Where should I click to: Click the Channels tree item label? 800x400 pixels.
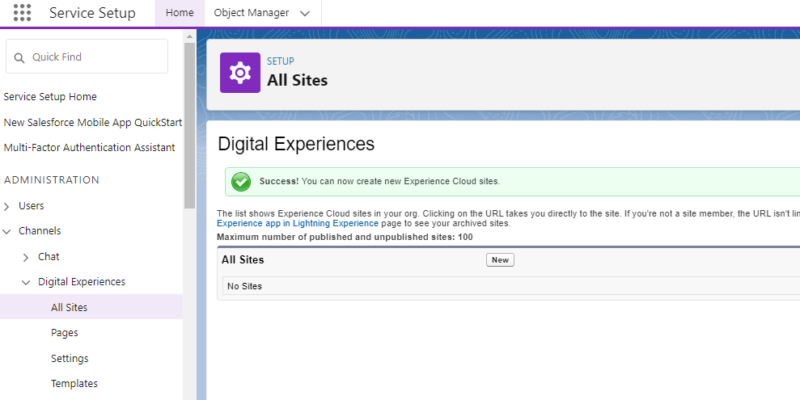pyautogui.click(x=40, y=231)
